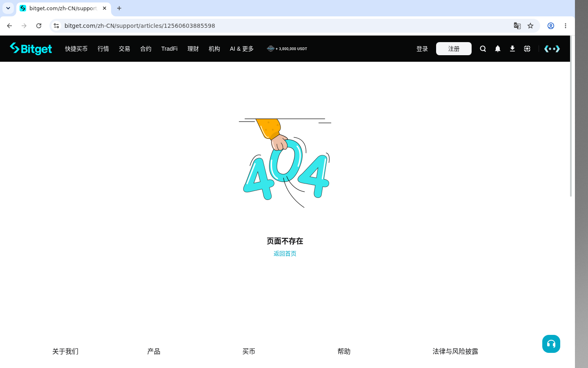This screenshot has width=588, height=368.
Task: Open the tab search dropdown arrow
Action: tap(8, 8)
